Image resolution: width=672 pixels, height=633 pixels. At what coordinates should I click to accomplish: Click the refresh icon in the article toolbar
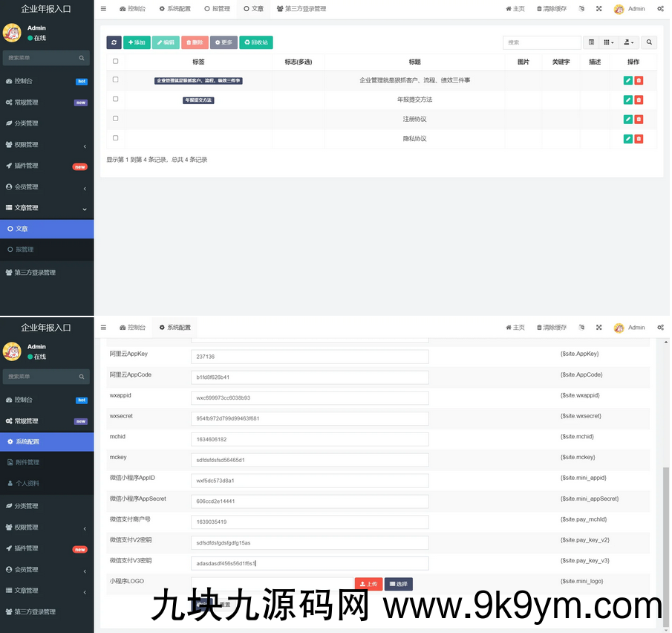pyautogui.click(x=114, y=42)
